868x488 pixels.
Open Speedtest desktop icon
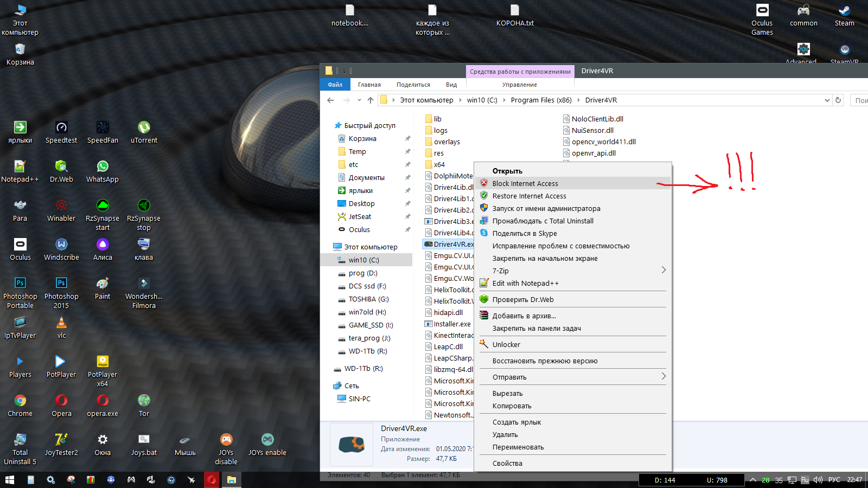(x=61, y=133)
